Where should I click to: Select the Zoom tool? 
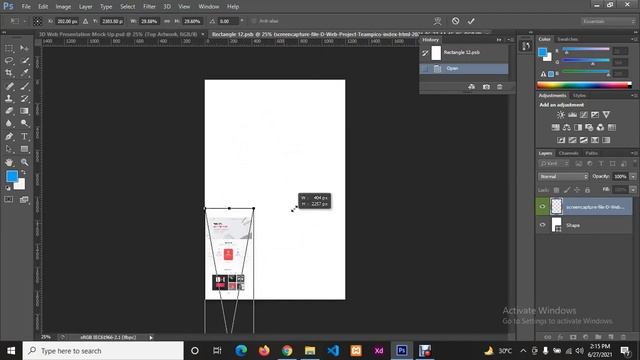[24, 162]
